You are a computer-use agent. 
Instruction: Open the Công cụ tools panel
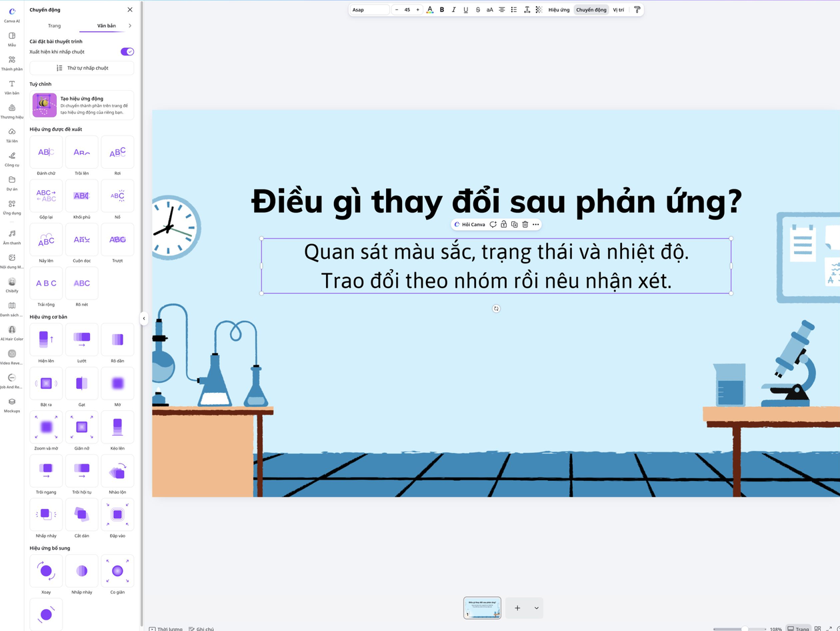click(12, 159)
